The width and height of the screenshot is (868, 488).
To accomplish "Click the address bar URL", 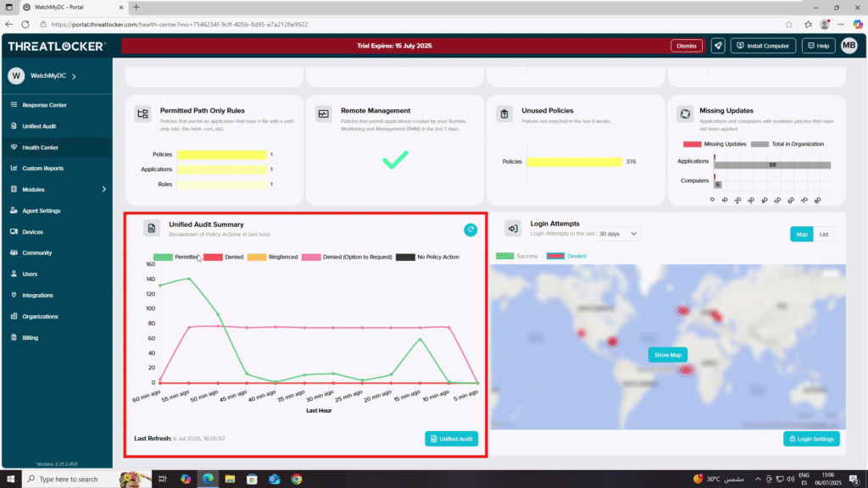I will point(180,25).
